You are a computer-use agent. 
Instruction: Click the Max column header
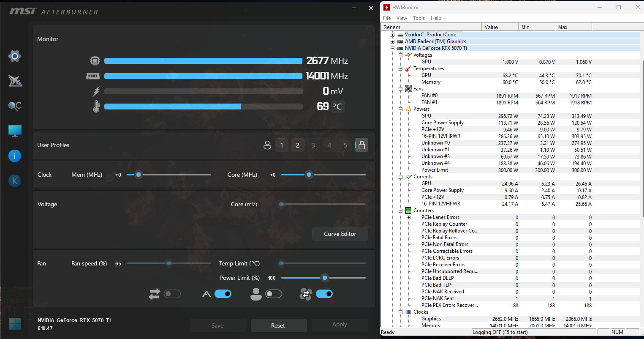click(x=573, y=27)
